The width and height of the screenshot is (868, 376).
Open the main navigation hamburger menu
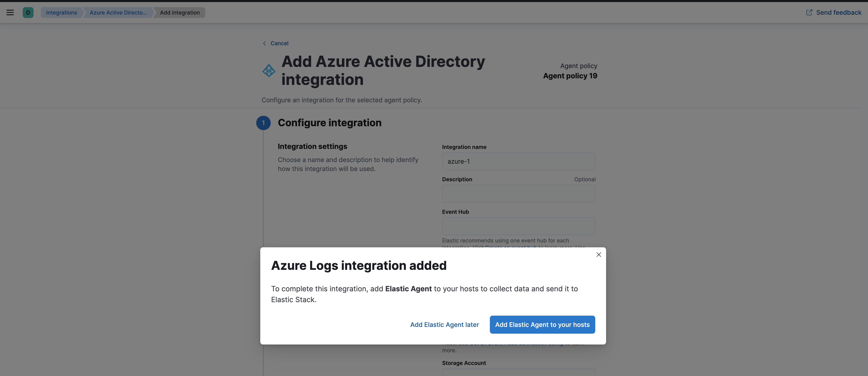pyautogui.click(x=10, y=12)
